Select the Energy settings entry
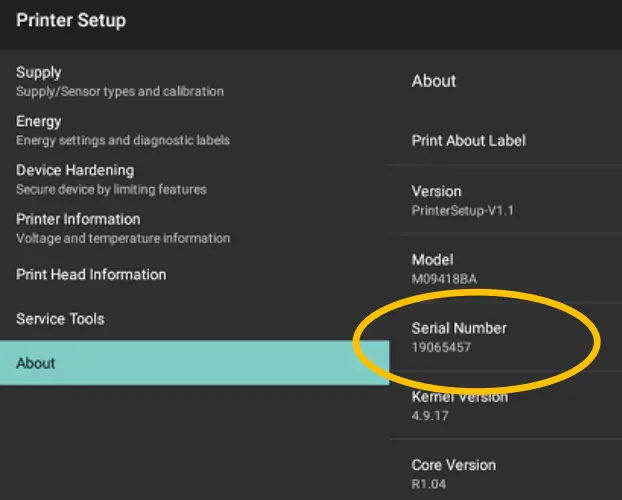The height and width of the screenshot is (500, 622). pyautogui.click(x=123, y=130)
